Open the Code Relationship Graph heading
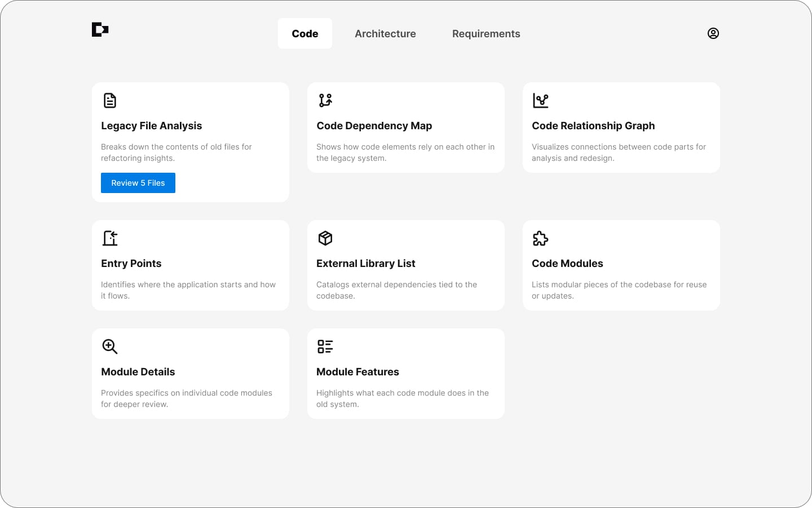 [x=593, y=126]
